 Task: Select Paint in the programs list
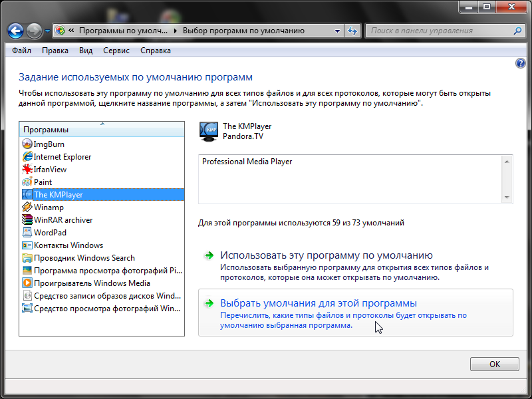coord(102,182)
